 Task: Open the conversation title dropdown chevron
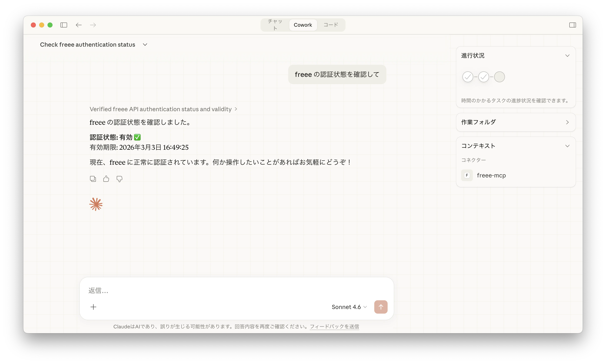(x=145, y=45)
